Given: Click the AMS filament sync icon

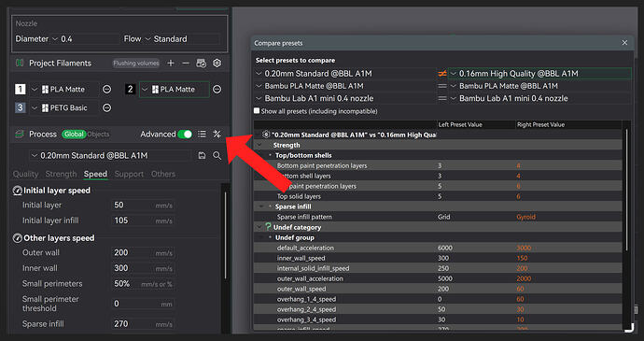Looking at the screenshot, I should click(201, 63).
